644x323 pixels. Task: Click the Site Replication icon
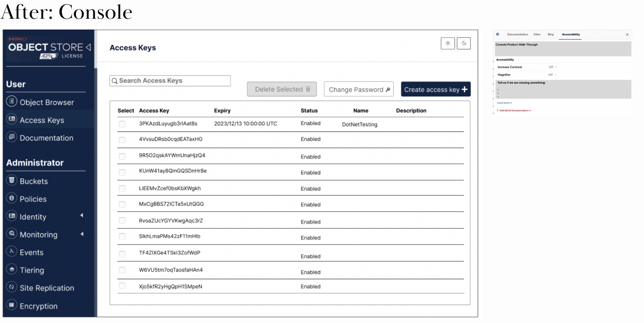tap(12, 288)
